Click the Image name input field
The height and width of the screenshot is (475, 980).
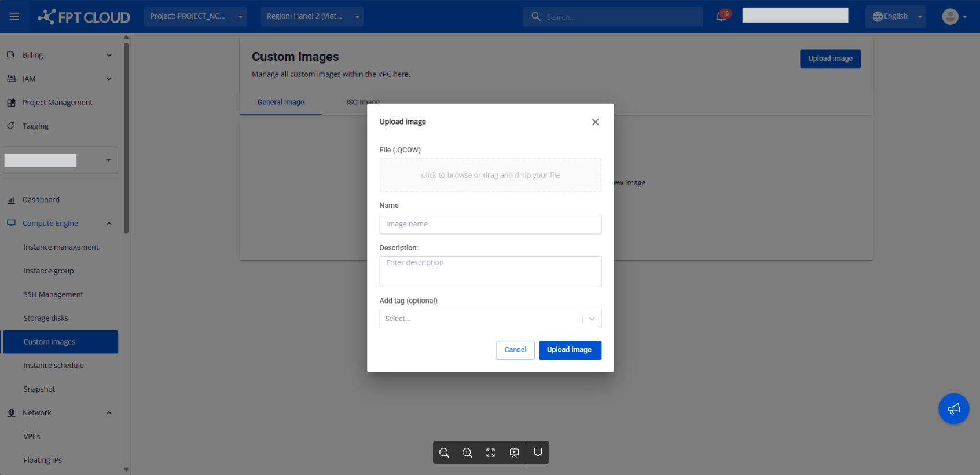490,224
